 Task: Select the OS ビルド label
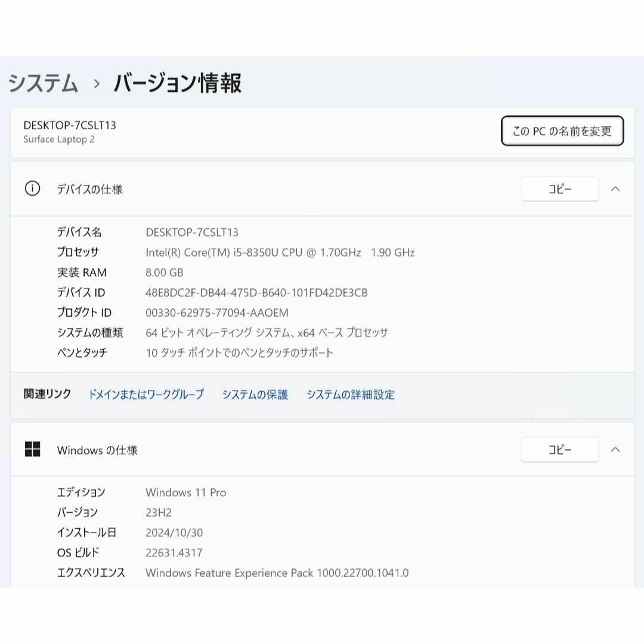[x=78, y=552]
